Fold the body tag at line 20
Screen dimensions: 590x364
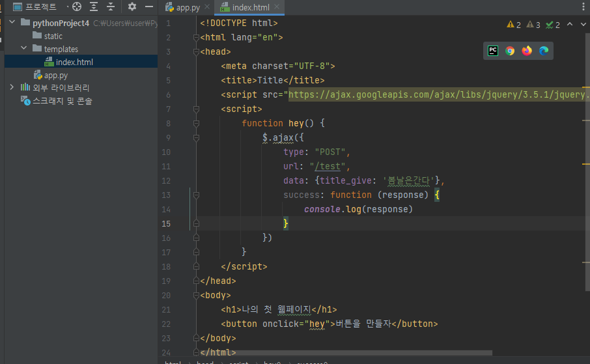(196, 295)
